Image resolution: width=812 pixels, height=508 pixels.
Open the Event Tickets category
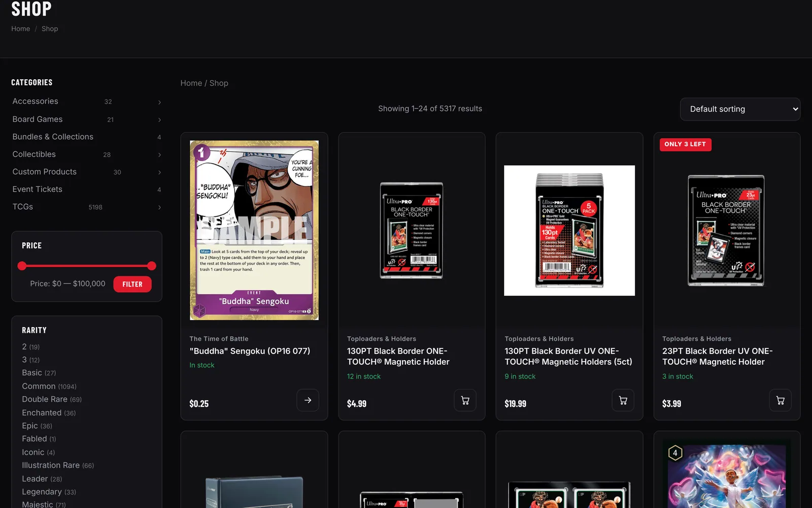(38, 189)
